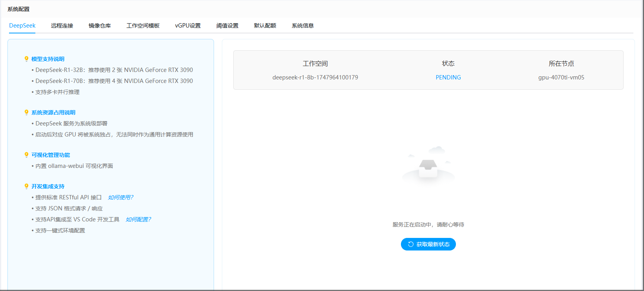Click the 服务正在启动中，请耐心等待 message
The image size is (644, 291).
428,225
